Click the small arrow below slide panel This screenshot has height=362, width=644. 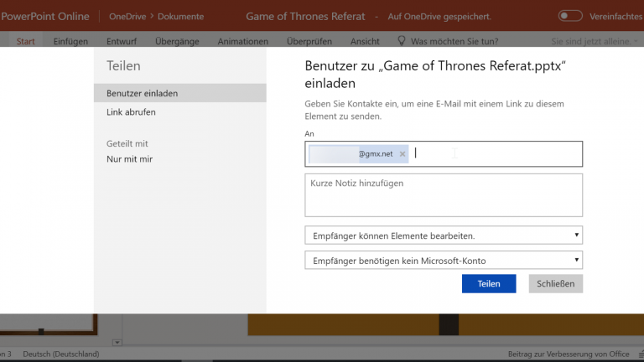pos(117,342)
